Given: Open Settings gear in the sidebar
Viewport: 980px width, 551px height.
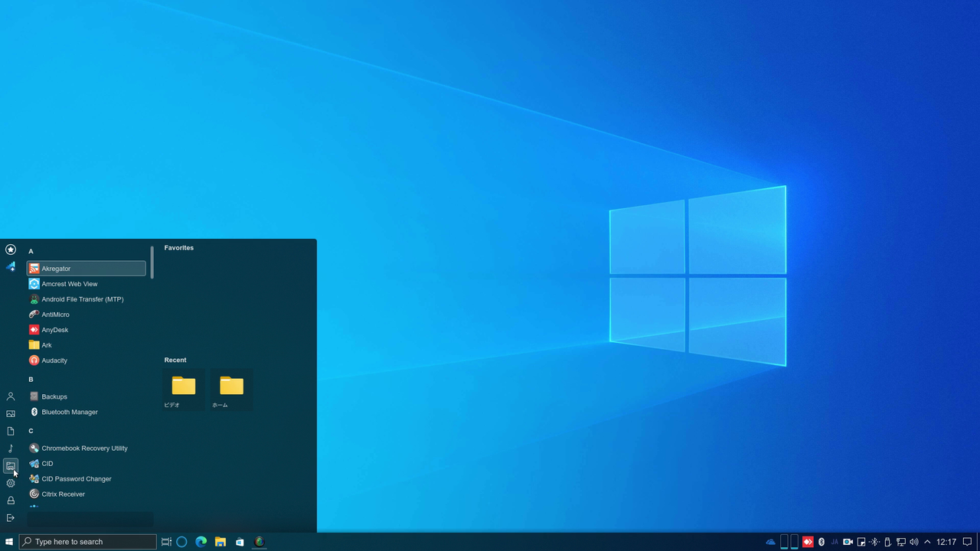Looking at the screenshot, I should click(11, 483).
